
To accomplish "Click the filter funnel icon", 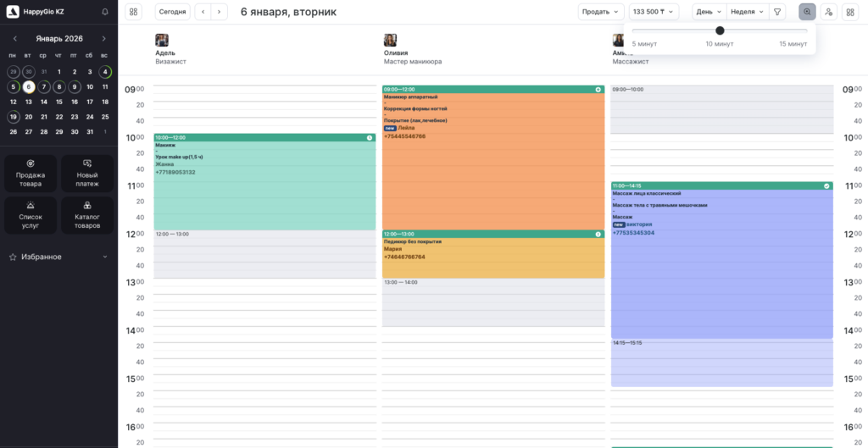I will 777,12.
